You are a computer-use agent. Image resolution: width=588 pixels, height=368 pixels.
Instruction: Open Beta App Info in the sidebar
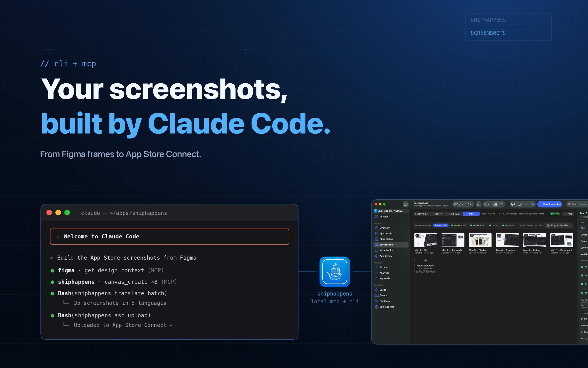[391, 307]
